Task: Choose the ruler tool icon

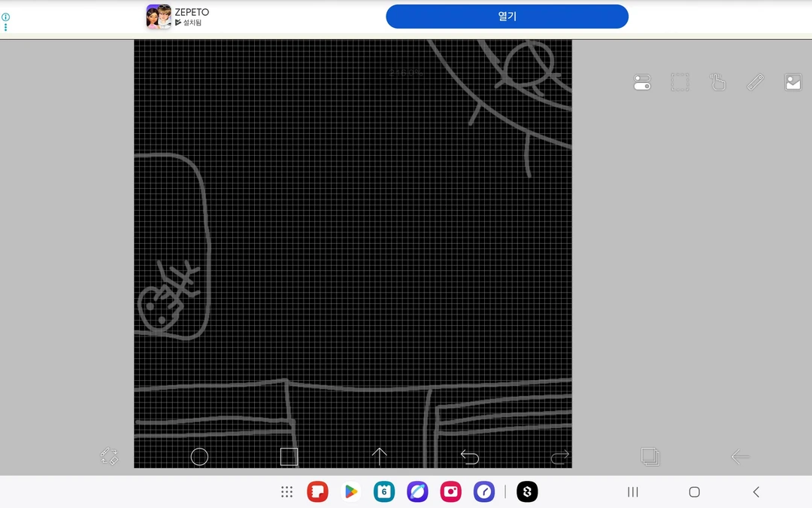Action: click(x=755, y=83)
